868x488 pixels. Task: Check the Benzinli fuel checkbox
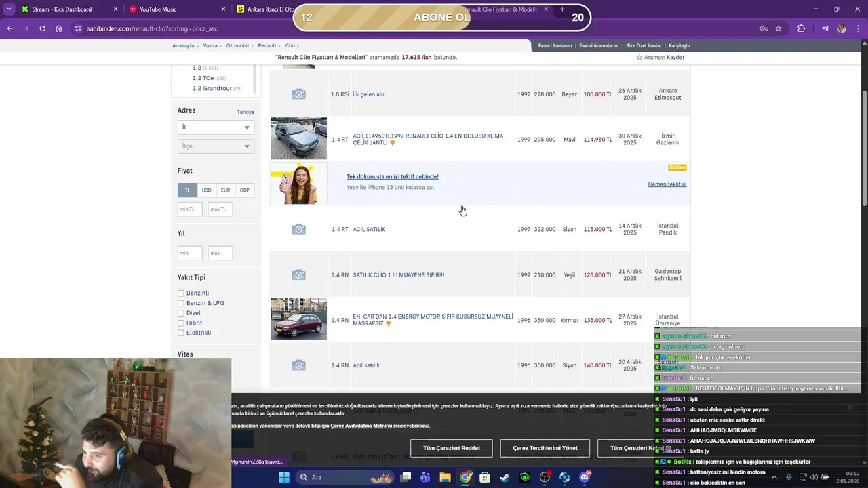tap(180, 293)
